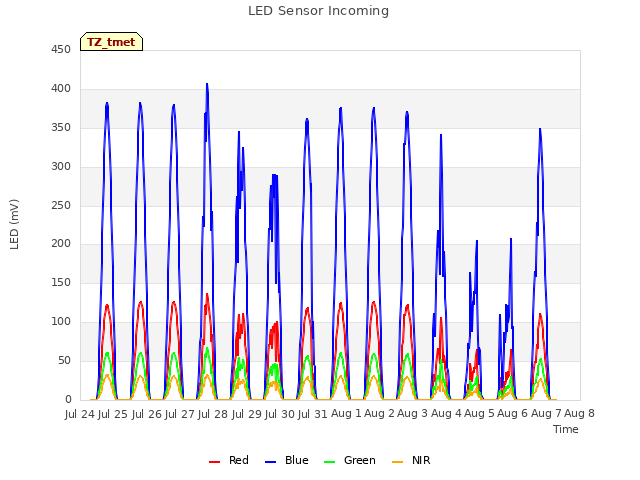Toggle the Green series legend entry
Screen dimensions: 640x480
[349, 460]
